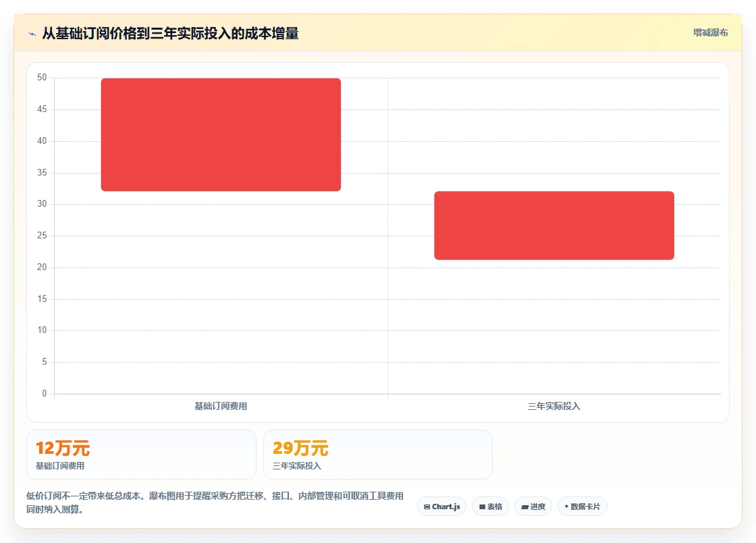Click the y-axis value 50
This screenshot has width=756, height=543.
[x=42, y=78]
